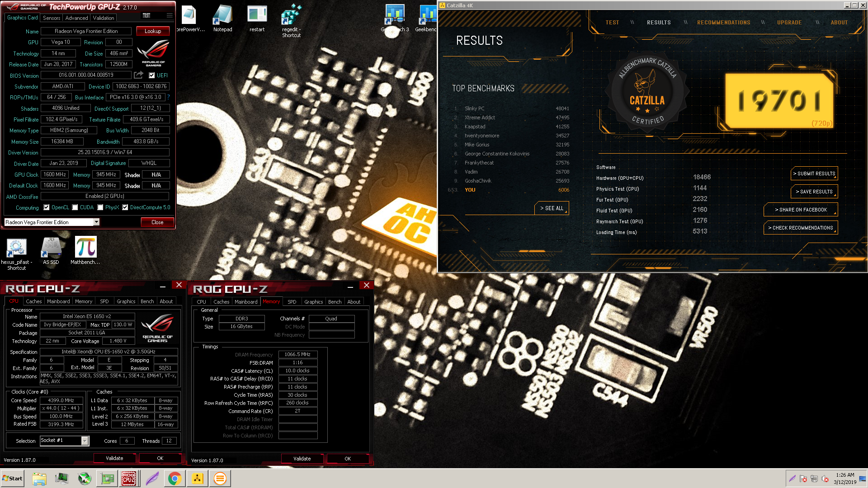Click SUBMIT RESULTS in Catzilla
Image resolution: width=868 pixels, height=488 pixels.
point(814,174)
